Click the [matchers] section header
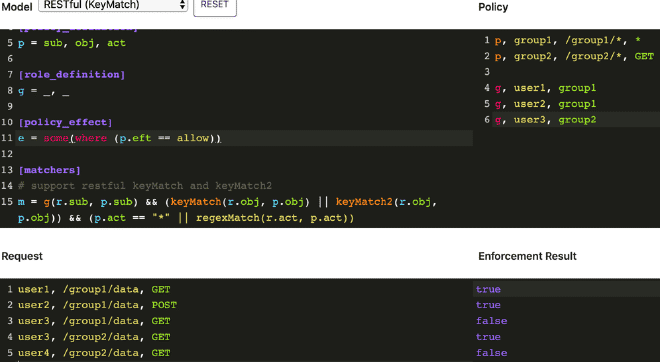This screenshot has height=362, width=660. point(49,170)
